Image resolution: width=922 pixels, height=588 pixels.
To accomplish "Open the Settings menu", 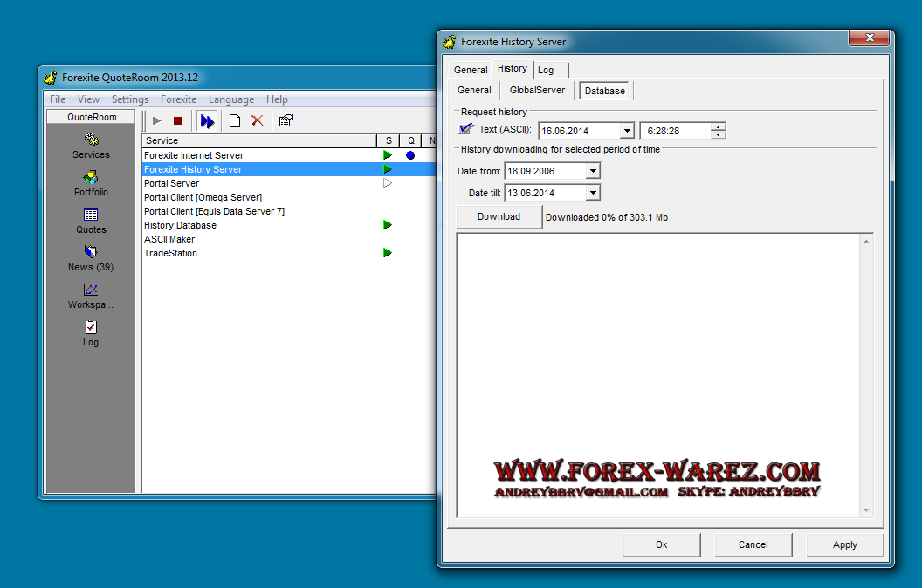I will click(x=129, y=99).
